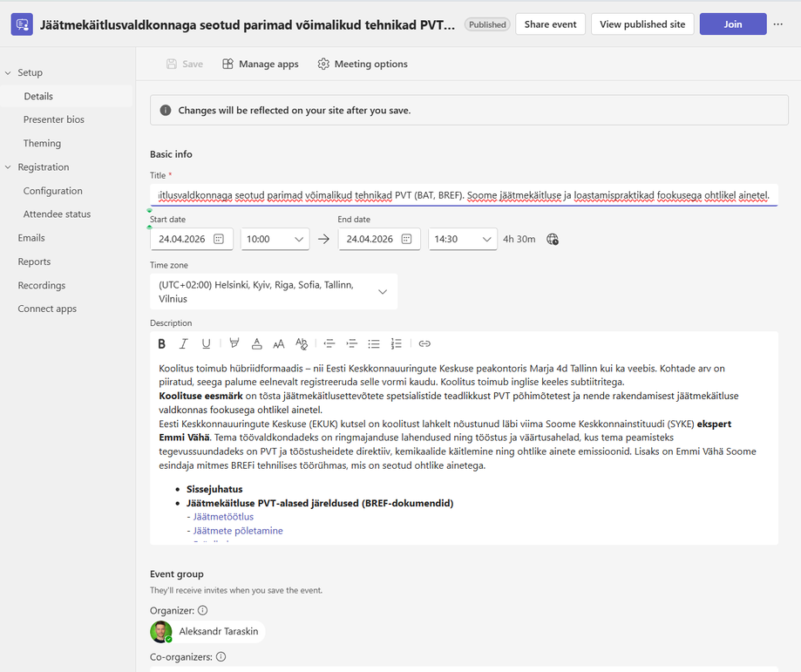The image size is (801, 672).
Task: Insert a hyperlink in the description
Action: tap(424, 343)
